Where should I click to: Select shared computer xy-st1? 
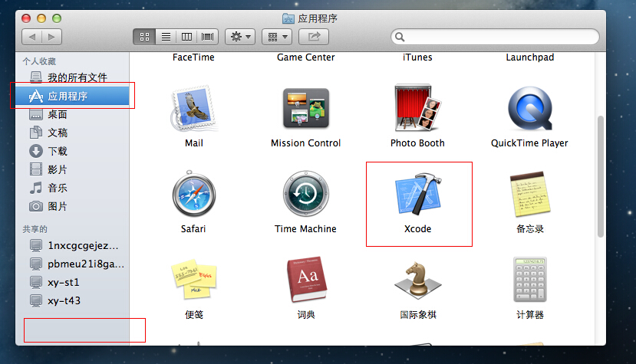72,282
